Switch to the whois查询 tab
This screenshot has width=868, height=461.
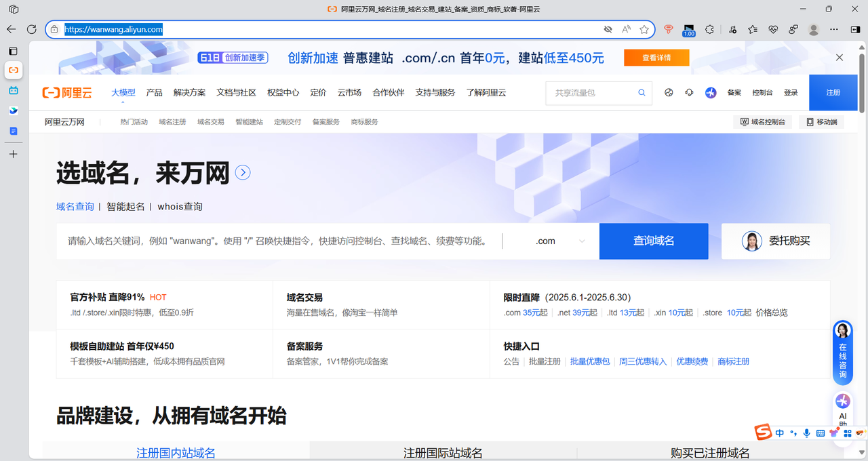pyautogui.click(x=180, y=206)
